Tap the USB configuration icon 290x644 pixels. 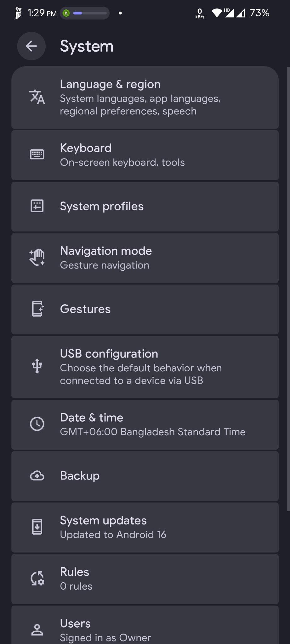tap(37, 366)
